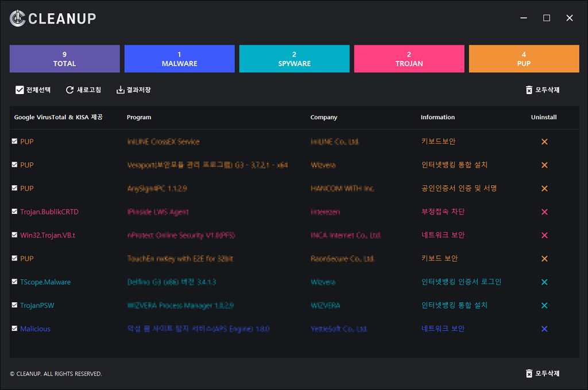
Task: Toggle the Win32.Trojan.VB.t checkbox
Action: click(x=14, y=235)
